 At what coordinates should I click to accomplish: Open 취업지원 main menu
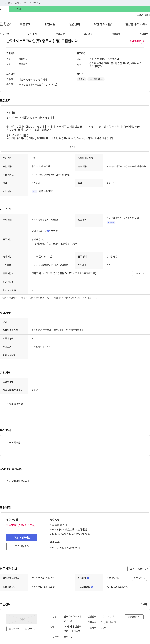click(x=50, y=24)
